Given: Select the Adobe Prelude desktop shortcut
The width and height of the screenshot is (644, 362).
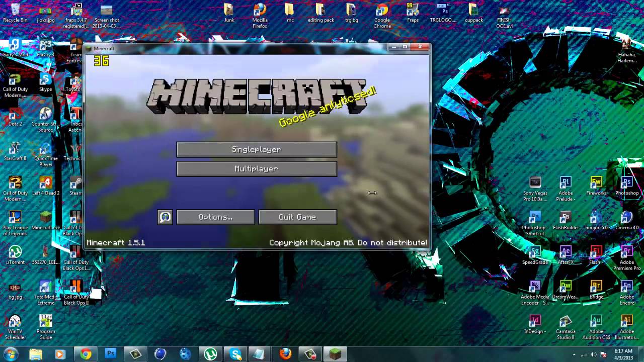Looking at the screenshot, I should [566, 189].
